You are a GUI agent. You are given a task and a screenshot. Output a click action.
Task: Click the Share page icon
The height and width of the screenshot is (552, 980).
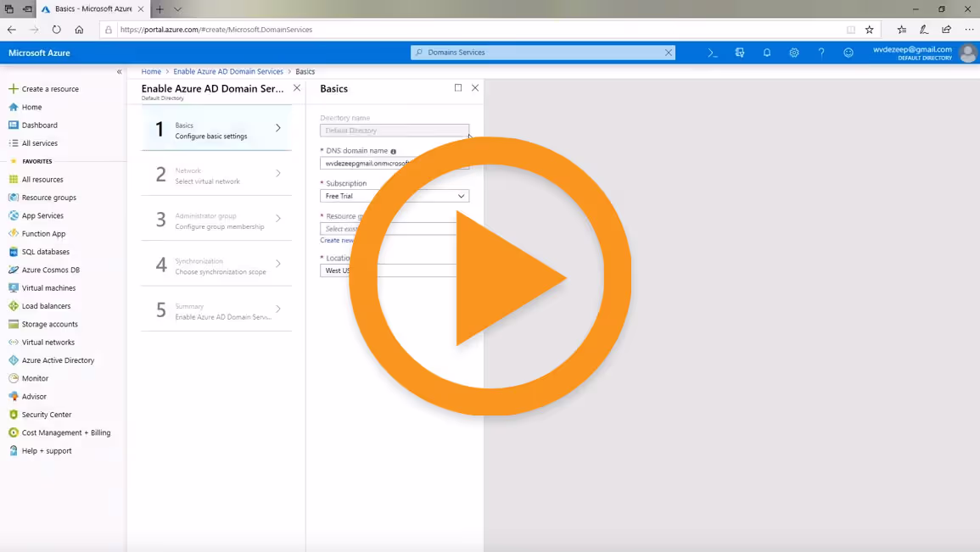point(946,30)
